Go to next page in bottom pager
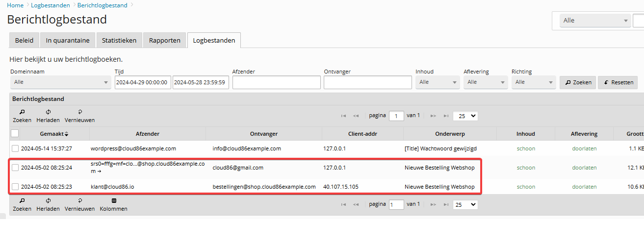This screenshot has height=245, width=644. tap(433, 204)
